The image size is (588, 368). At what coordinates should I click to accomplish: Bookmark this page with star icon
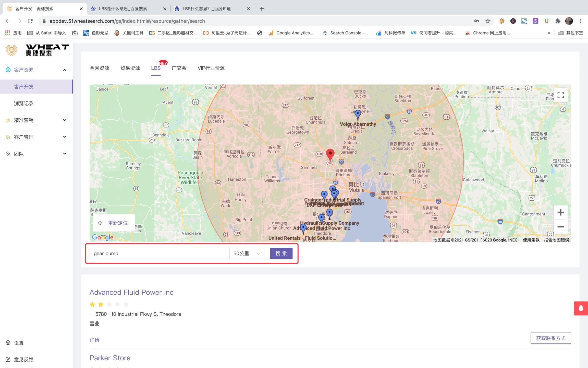(488, 21)
